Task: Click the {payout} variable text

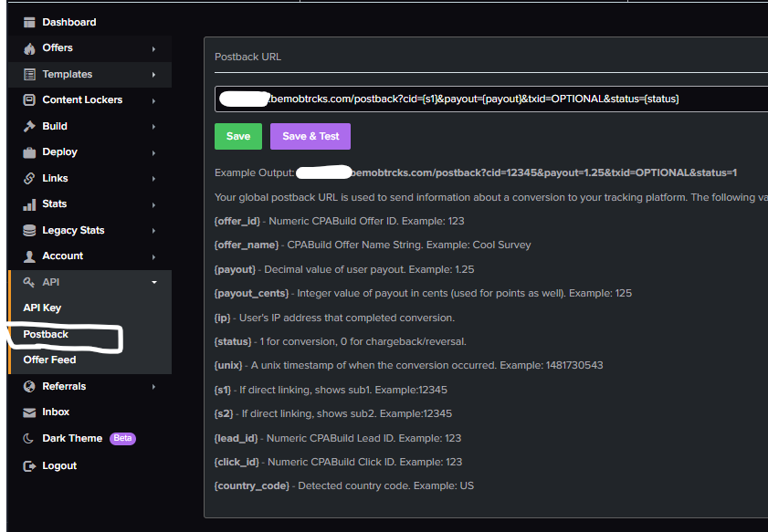Action: point(235,270)
